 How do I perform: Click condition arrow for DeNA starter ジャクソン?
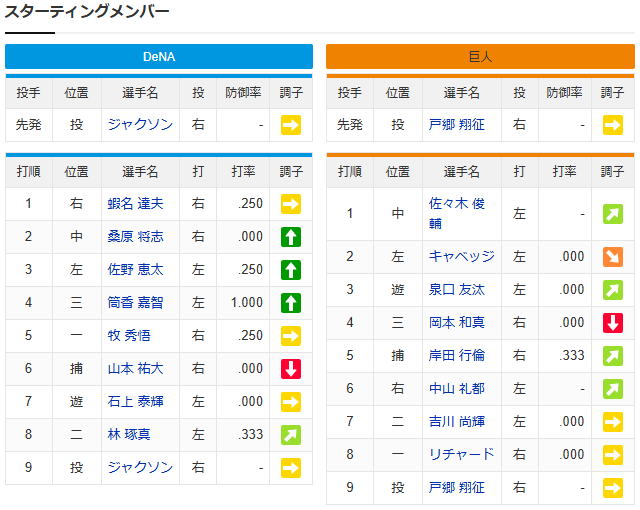coord(291,125)
